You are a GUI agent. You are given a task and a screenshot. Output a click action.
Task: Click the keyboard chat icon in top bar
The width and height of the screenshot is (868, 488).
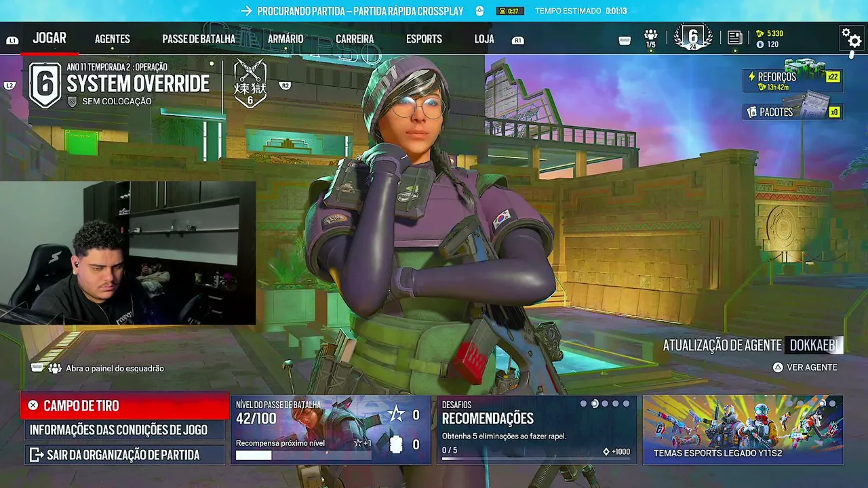click(x=625, y=41)
